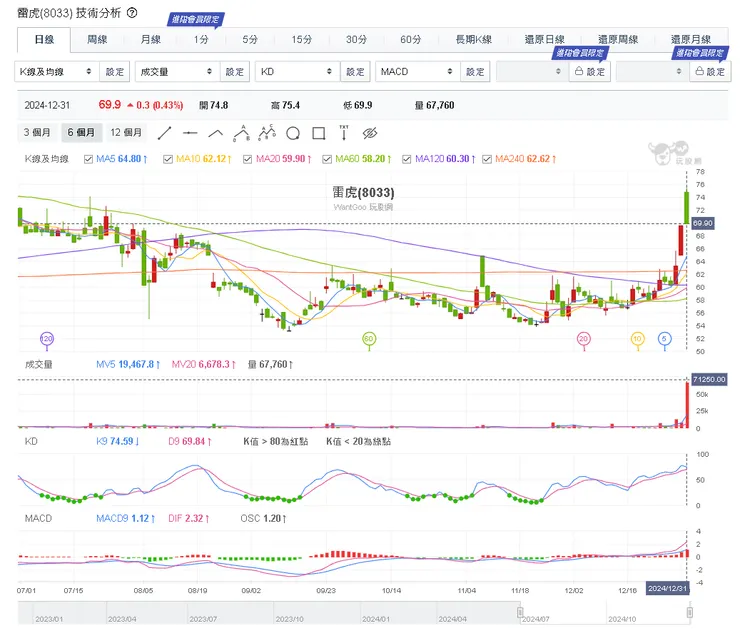This screenshot has height=631, width=740.
Task: Toggle the MA240 moving average checkbox
Action: (487, 159)
